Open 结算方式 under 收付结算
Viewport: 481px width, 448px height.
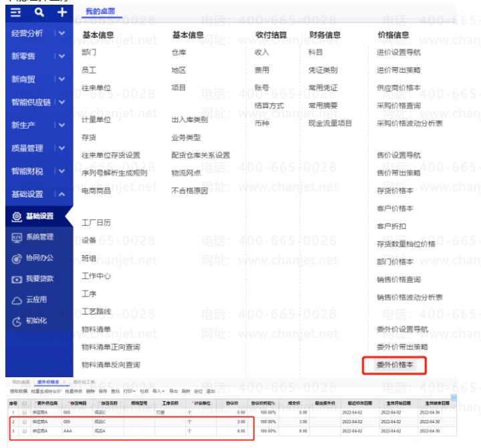click(x=269, y=105)
